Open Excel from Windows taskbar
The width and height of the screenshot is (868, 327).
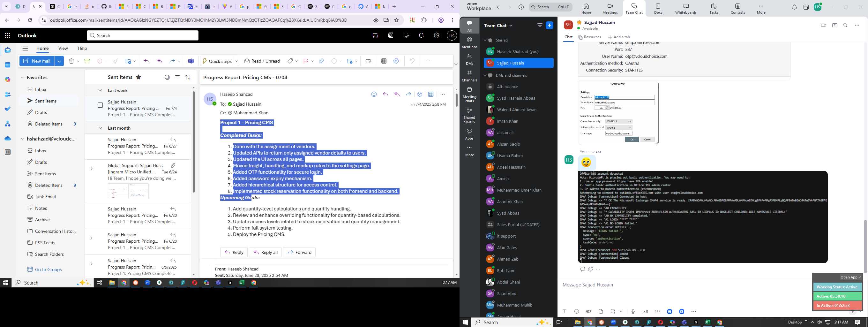(707, 322)
